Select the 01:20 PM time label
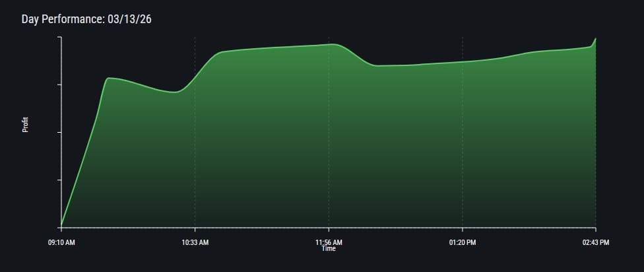 tap(462, 242)
